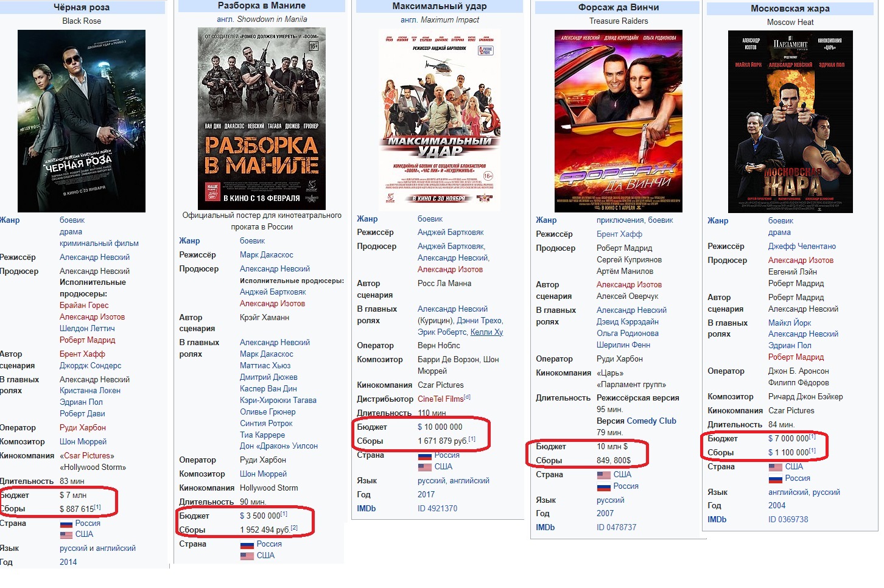
Task: Open the year 2017 link
Action: click(x=426, y=495)
